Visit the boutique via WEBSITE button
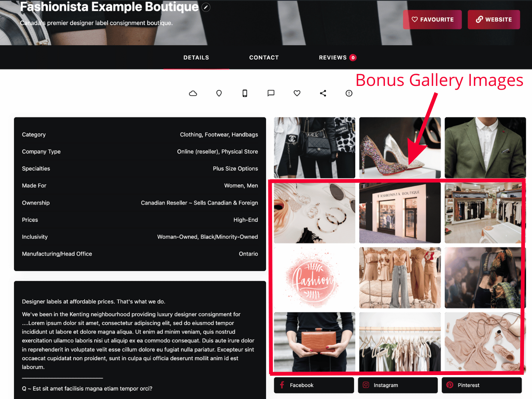Image resolution: width=532 pixels, height=399 pixels. 494,19
